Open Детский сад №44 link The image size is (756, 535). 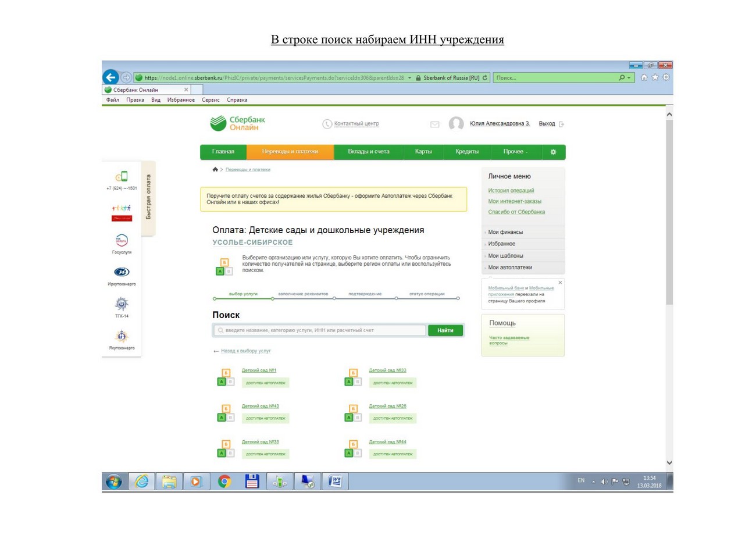tap(388, 442)
